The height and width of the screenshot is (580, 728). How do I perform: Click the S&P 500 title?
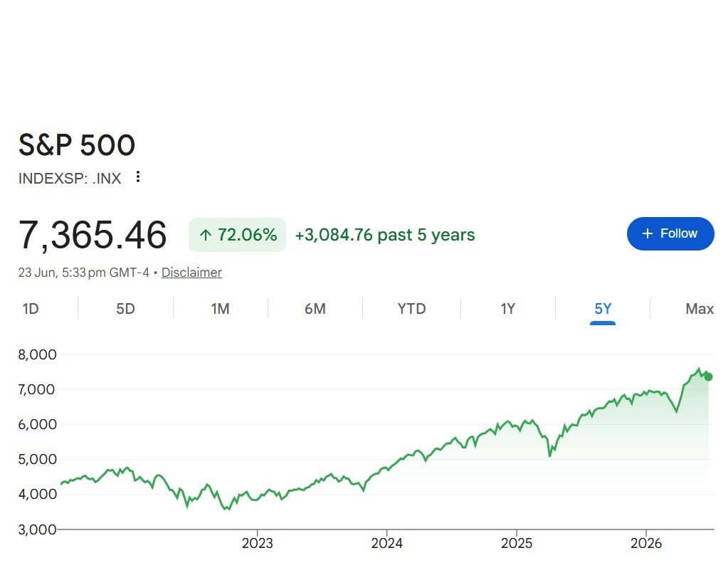click(x=77, y=145)
